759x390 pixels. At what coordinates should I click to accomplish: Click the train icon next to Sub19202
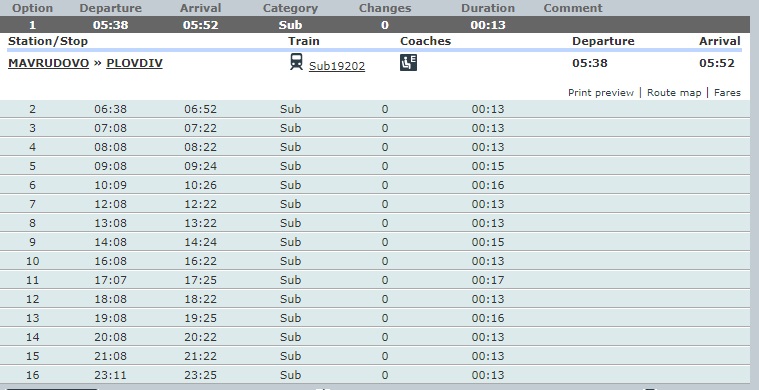(x=296, y=62)
